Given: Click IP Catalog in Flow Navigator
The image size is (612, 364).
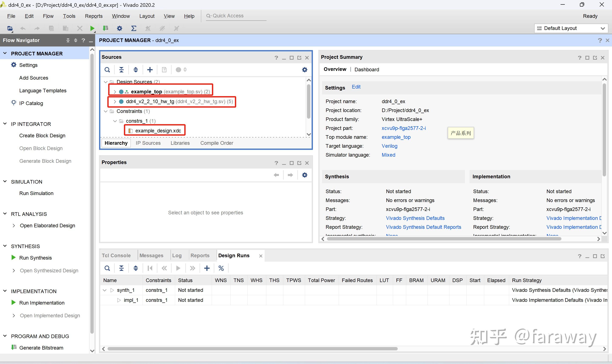Looking at the screenshot, I should tap(31, 103).
